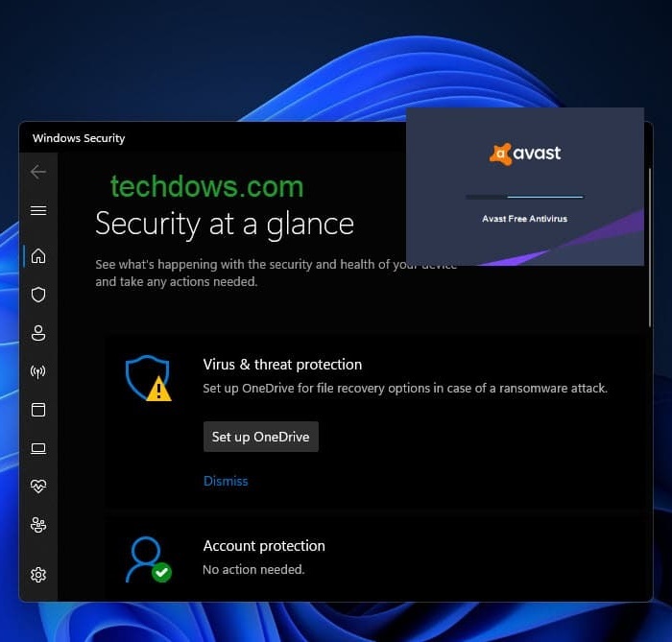The height and width of the screenshot is (642, 672).
Task: Open Virus & threat protection shield in sidebar
Action: (38, 295)
